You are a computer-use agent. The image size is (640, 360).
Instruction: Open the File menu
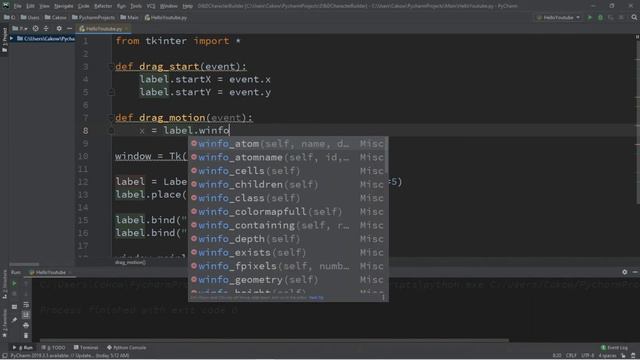point(18,6)
